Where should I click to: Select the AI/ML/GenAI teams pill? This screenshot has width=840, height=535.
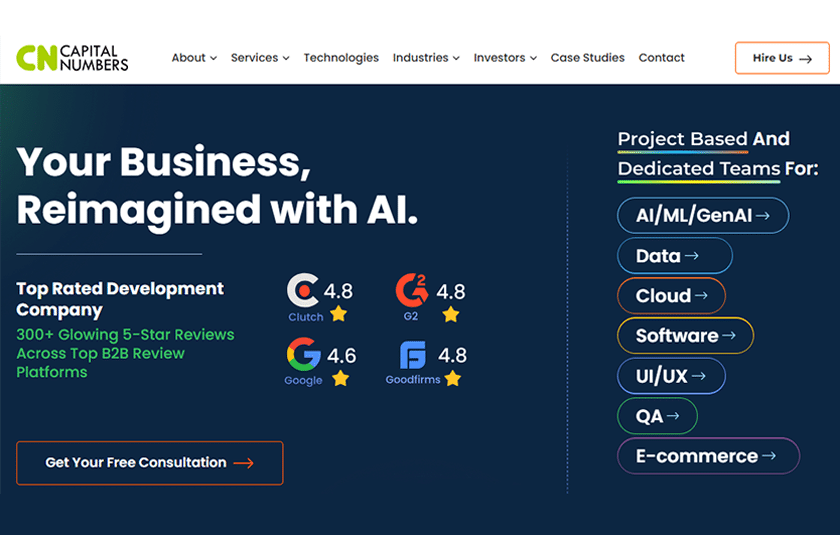pyautogui.click(x=703, y=215)
